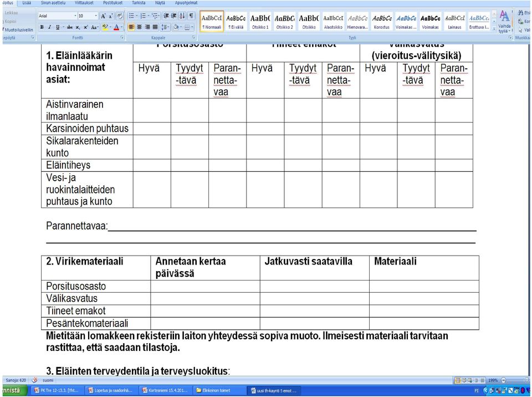Switch to the Tarkista tab
The width and height of the screenshot is (532, 397).
click(x=139, y=3)
